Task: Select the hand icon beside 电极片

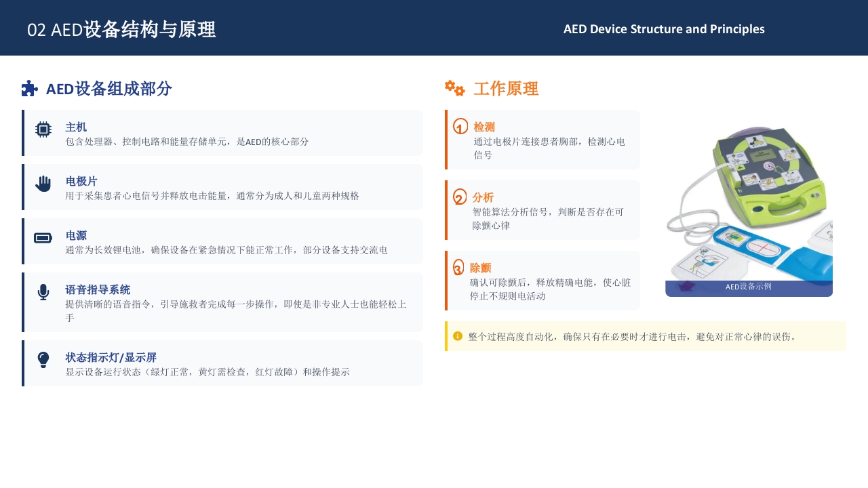Action: click(x=43, y=183)
